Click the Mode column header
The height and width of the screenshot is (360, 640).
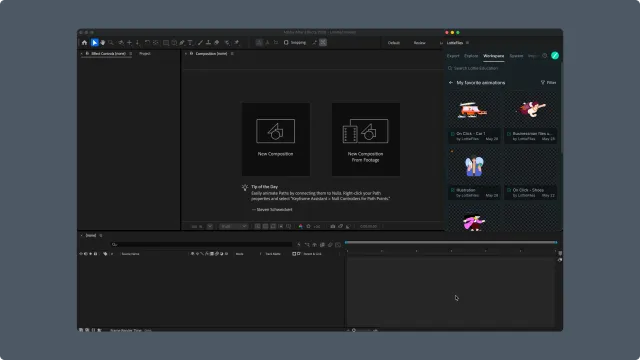click(x=240, y=254)
